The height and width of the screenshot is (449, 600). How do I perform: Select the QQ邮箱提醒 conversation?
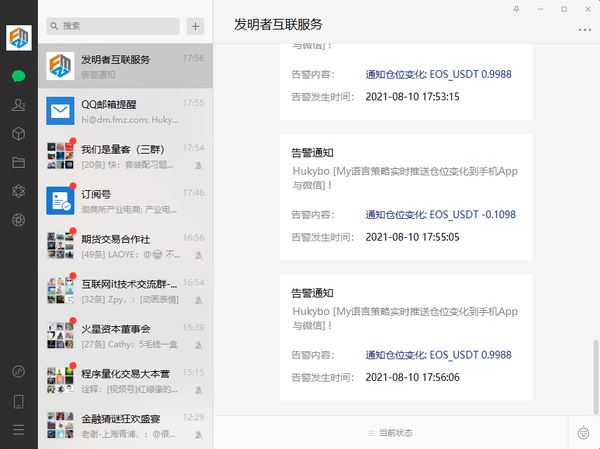click(125, 110)
